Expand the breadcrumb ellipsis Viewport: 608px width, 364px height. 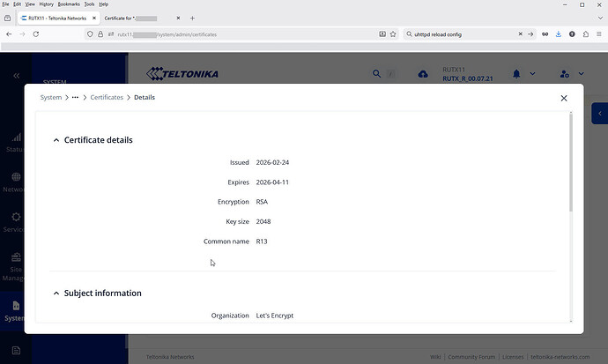75,97
